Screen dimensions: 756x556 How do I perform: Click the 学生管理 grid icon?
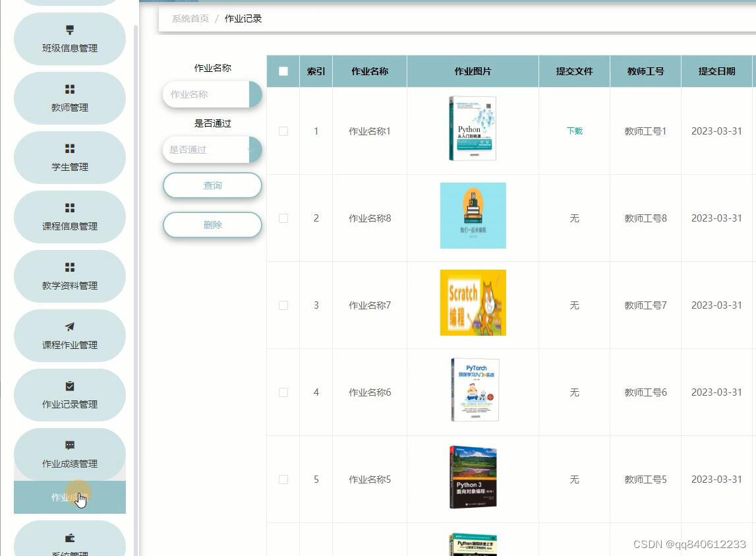pos(69,148)
